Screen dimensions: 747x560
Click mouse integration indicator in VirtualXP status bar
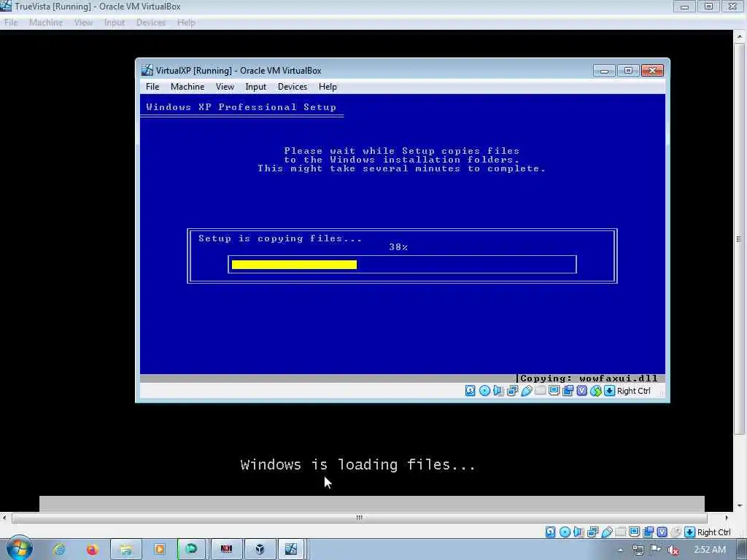[596, 391]
